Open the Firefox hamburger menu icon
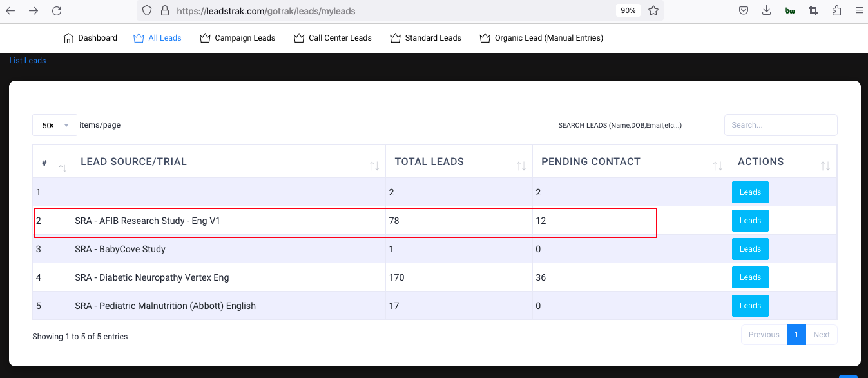Viewport: 868px width, 378px height. [858, 10]
